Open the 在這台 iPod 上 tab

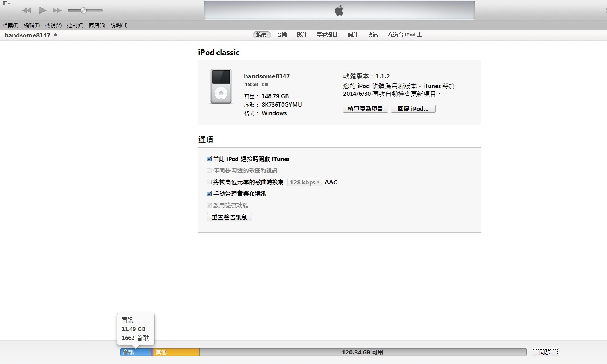point(405,35)
